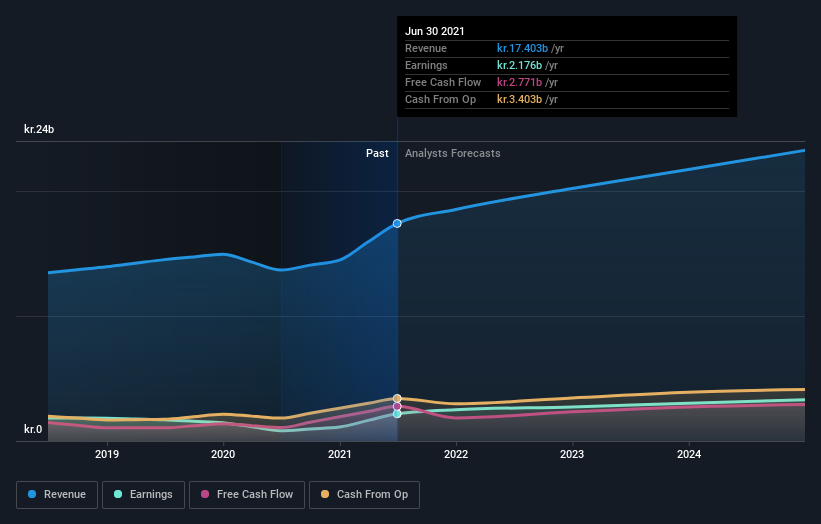Screen dimensions: 821x524
Task: Toggle the Free Cash Flow legend button
Action: point(247,495)
